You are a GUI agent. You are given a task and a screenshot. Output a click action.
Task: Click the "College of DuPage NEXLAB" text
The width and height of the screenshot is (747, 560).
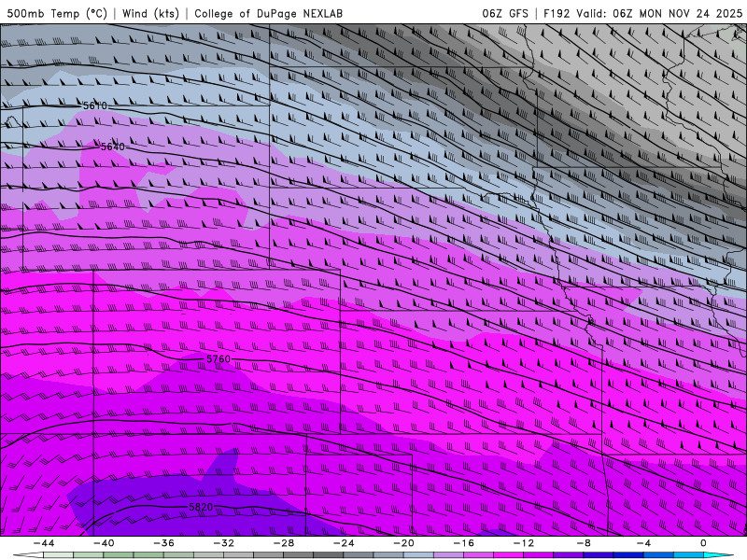[x=268, y=13]
